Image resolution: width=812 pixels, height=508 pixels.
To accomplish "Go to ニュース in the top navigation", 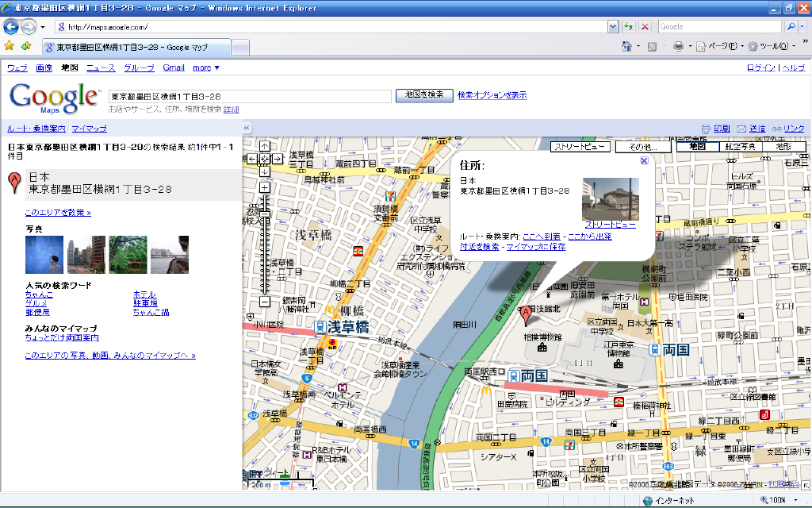I will [101, 67].
